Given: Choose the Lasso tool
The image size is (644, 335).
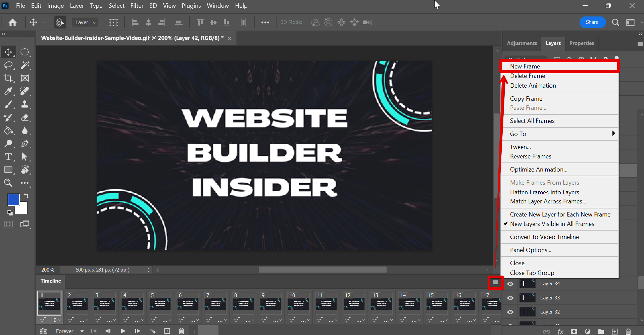Looking at the screenshot, I should click(8, 65).
